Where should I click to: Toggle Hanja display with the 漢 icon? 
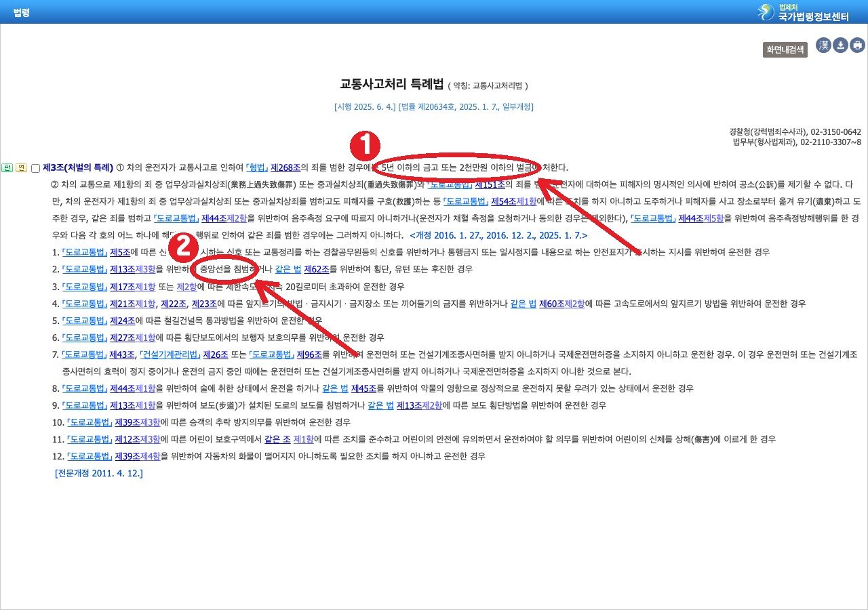click(823, 45)
